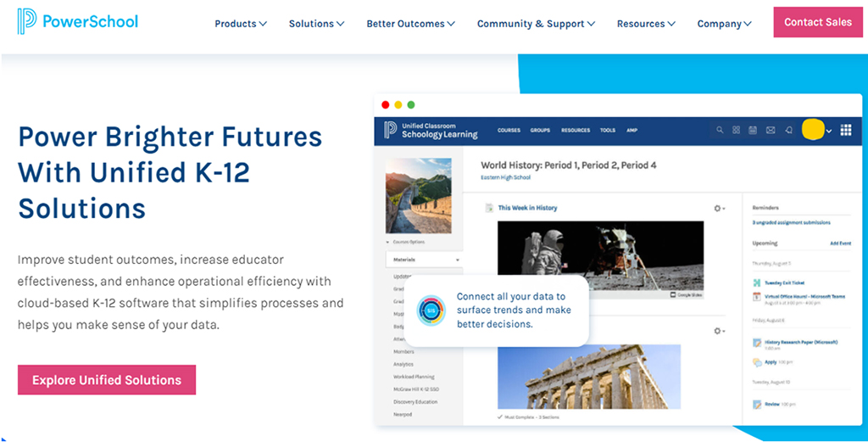Click the History Research Paper assignment icon
Image resolution: width=868 pixels, height=442 pixels.
click(757, 344)
